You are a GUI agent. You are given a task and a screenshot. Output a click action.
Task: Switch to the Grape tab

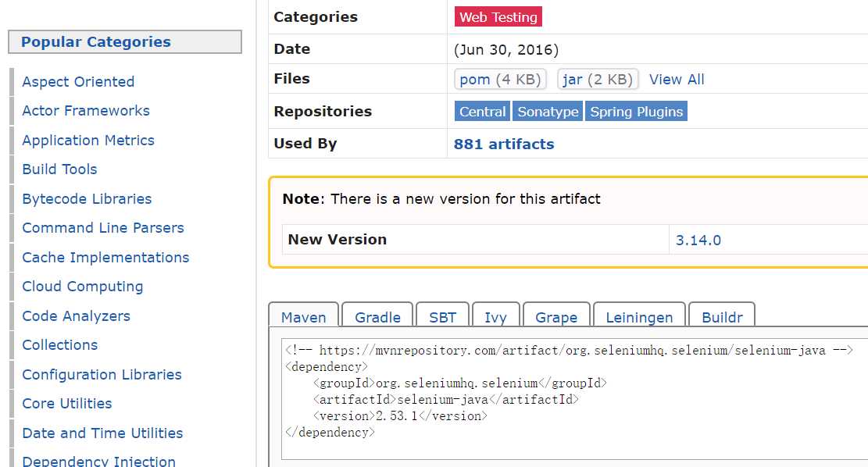point(556,317)
